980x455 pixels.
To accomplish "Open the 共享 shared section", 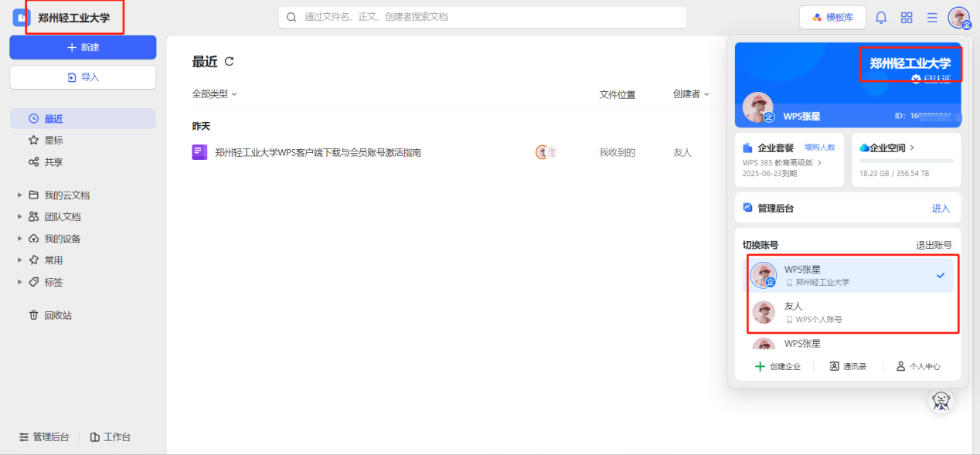I will (53, 162).
